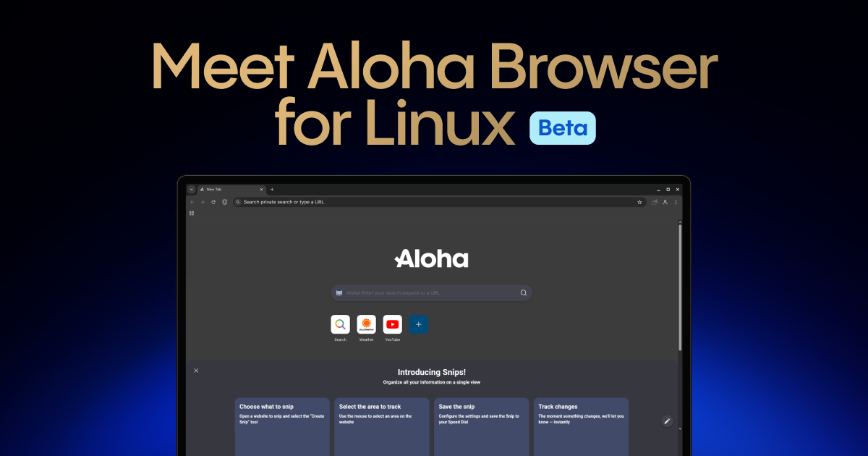Click the Beta badge in the headline
This screenshot has width=868, height=456.
pyautogui.click(x=563, y=128)
